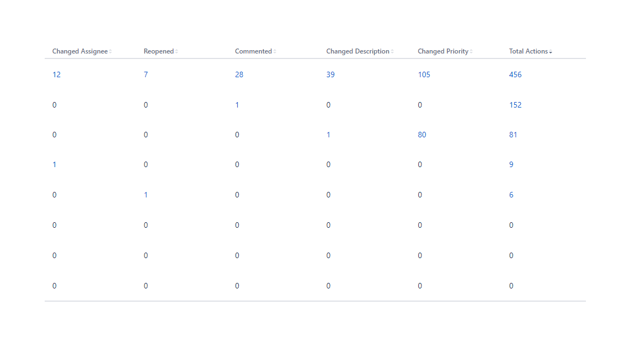Open the 9 total actions link
640x364 pixels.
point(511,164)
